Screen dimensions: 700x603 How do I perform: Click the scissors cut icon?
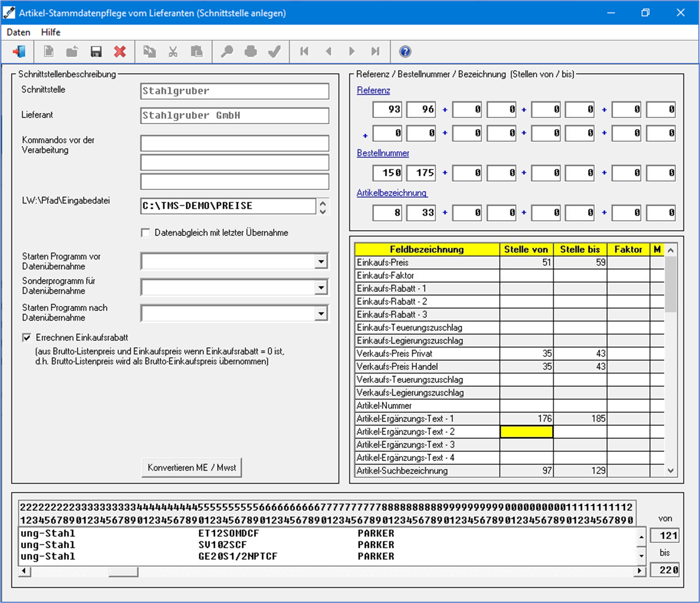pos(173,52)
